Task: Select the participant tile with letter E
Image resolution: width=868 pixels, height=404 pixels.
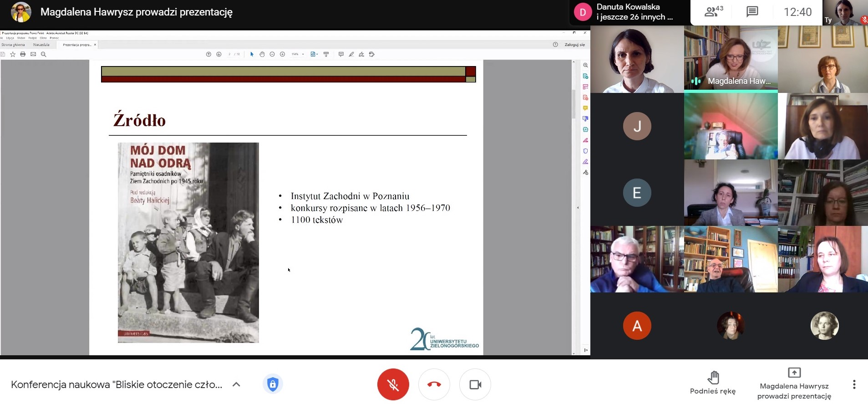Action: (x=637, y=193)
